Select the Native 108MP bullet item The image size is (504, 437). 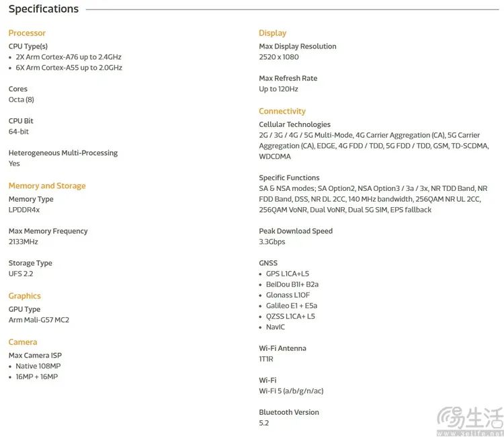click(x=38, y=366)
